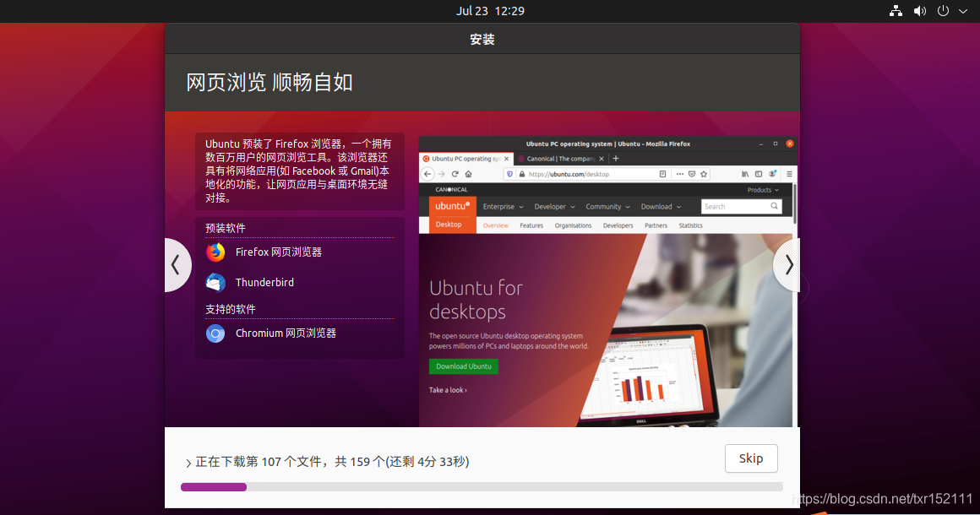Open the Developers sub-navigation item

(x=618, y=225)
